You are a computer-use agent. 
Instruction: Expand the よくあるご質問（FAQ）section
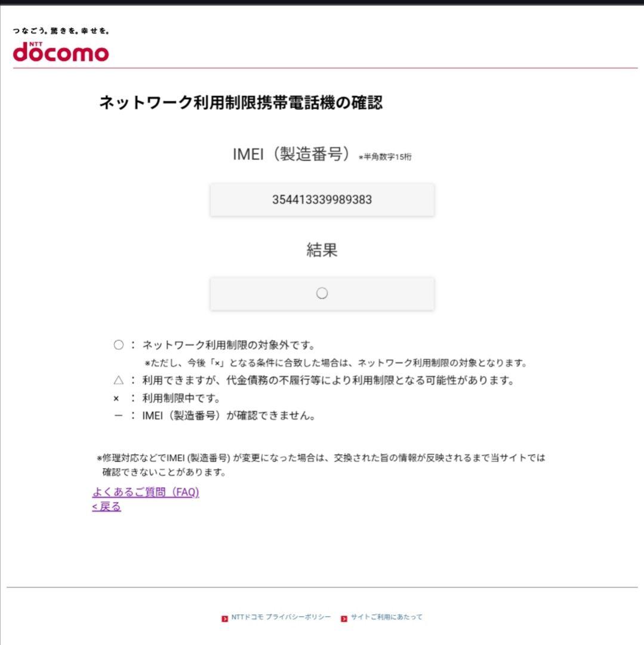tap(146, 493)
